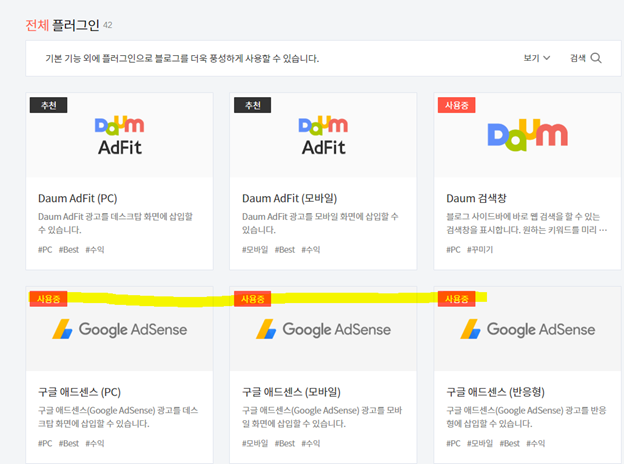This screenshot has width=624, height=464.
Task: Click the 전체 플러그인 heading
Action: point(62,25)
